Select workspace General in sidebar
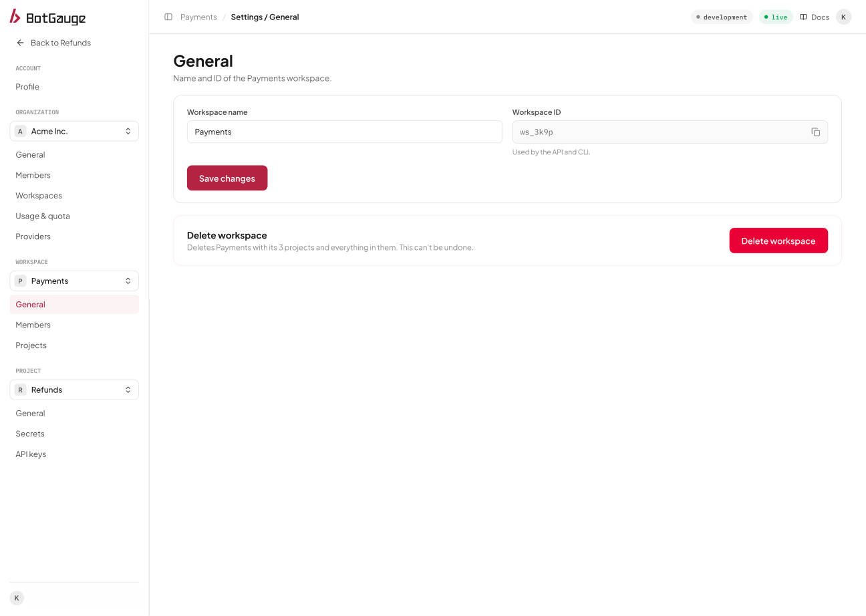This screenshot has width=866, height=616. [x=74, y=305]
